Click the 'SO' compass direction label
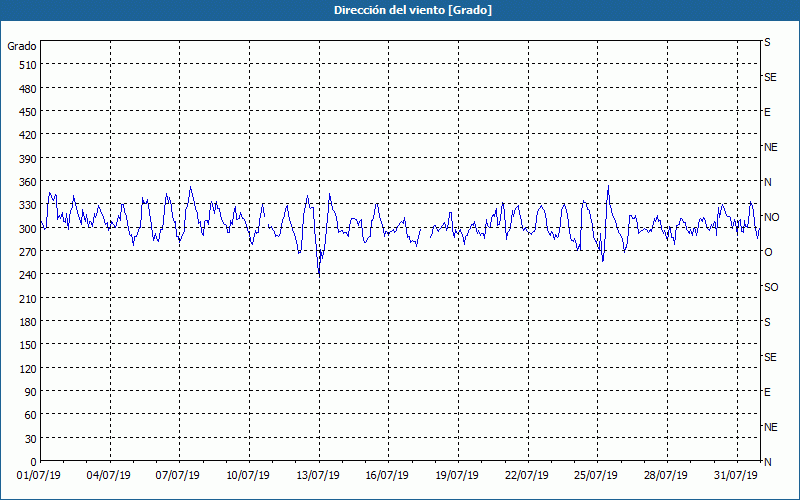 click(771, 287)
